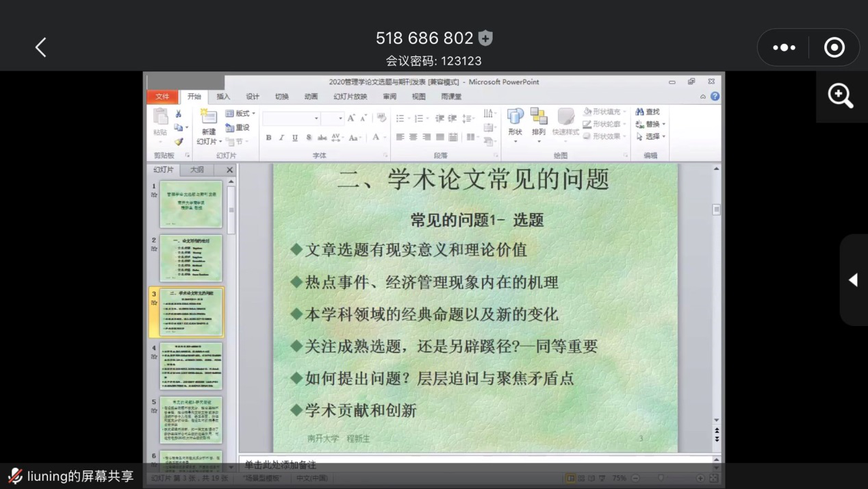Viewport: 868px width, 489px height.
Task: Open the 选择 (Select) dropdown
Action: pos(650,136)
